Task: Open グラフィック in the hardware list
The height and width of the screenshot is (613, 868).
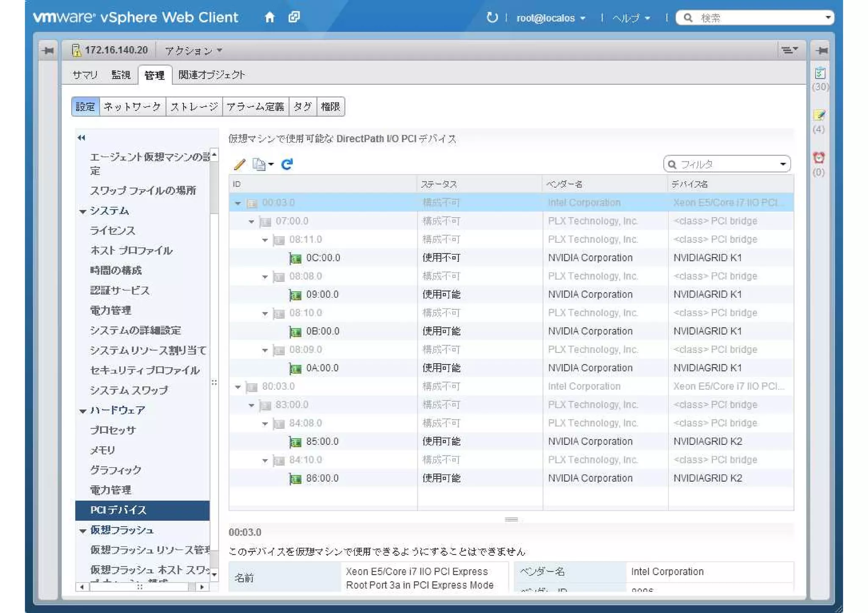Action: 116,470
